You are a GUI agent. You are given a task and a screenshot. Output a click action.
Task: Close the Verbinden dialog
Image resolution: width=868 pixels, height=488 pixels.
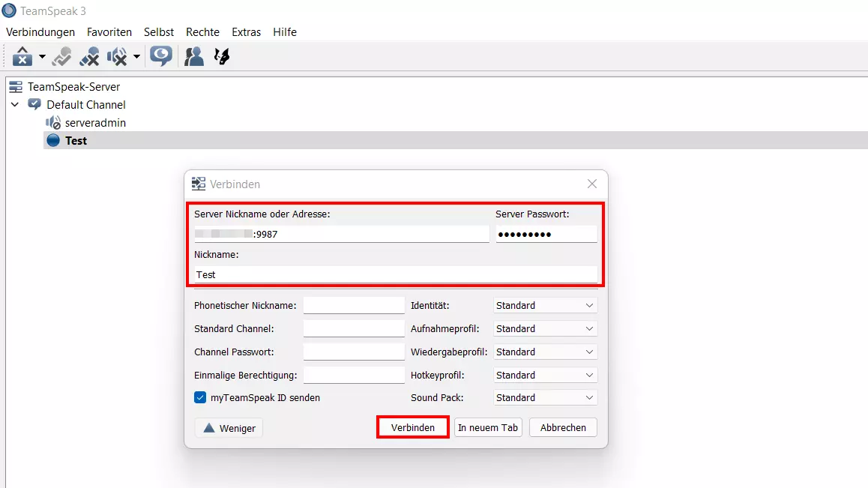[591, 184]
